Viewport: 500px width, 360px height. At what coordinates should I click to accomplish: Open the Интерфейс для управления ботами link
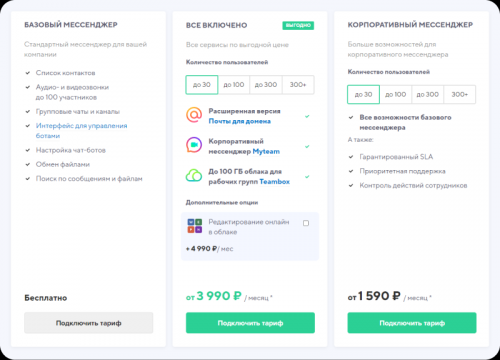coord(81,131)
